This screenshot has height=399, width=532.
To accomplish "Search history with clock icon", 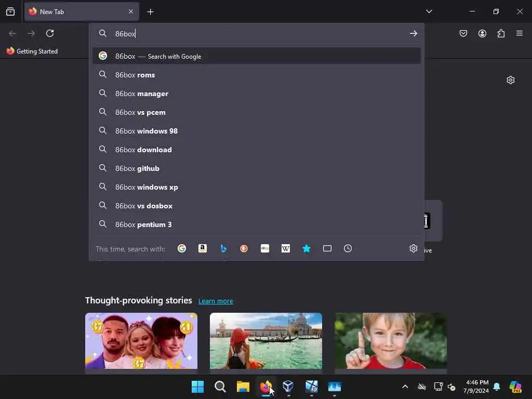I will [x=348, y=248].
